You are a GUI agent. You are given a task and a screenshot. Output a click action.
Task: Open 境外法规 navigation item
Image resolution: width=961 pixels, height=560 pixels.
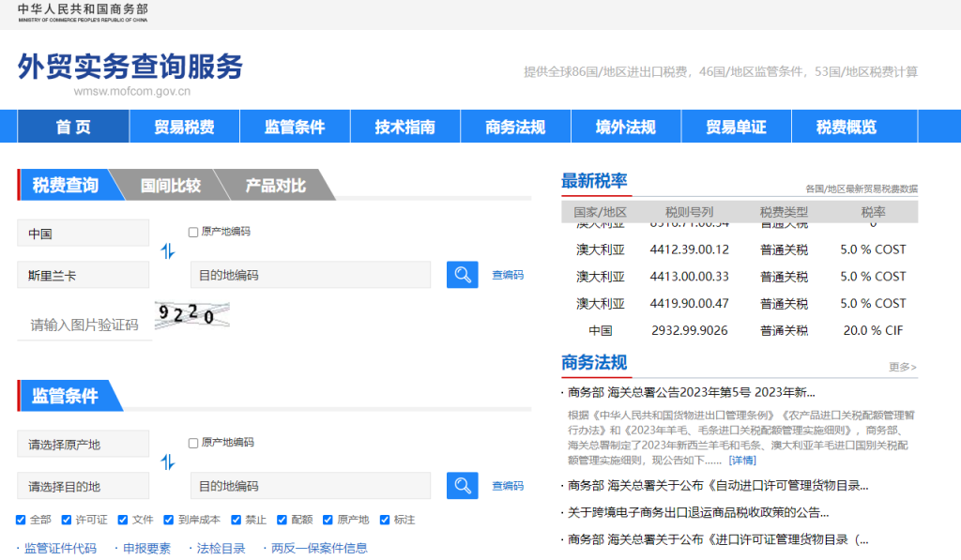tap(626, 127)
